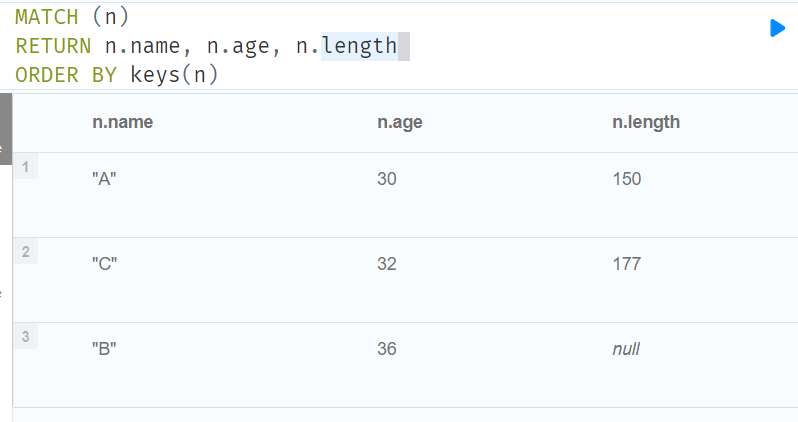798x422 pixels.
Task: Place cursor in MATCH (n) line
Action: click(x=72, y=16)
